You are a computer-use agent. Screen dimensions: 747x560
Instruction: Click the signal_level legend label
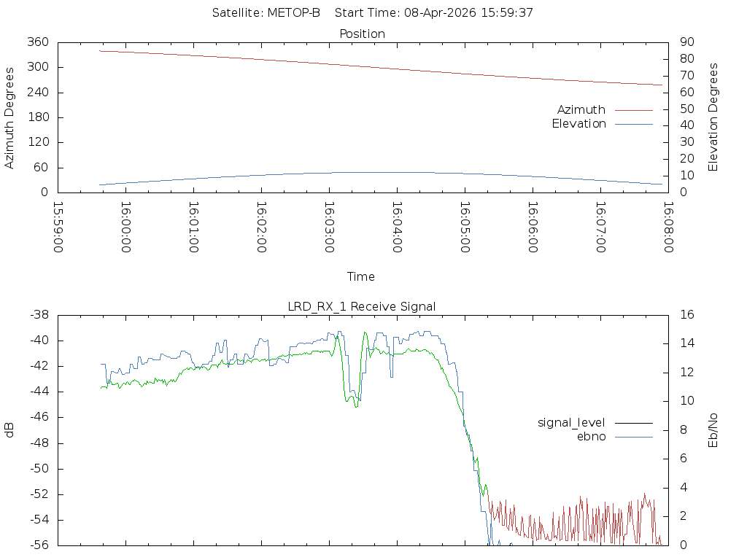coord(571,423)
